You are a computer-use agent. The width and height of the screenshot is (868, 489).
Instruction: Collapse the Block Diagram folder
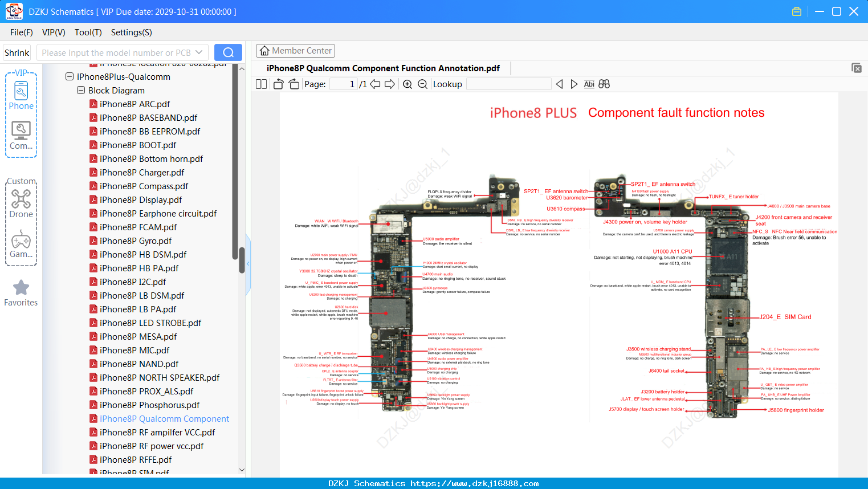pos(81,90)
